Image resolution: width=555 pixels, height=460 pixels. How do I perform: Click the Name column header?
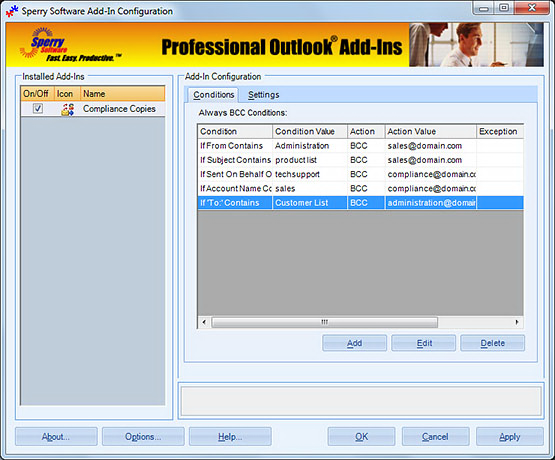(x=123, y=94)
